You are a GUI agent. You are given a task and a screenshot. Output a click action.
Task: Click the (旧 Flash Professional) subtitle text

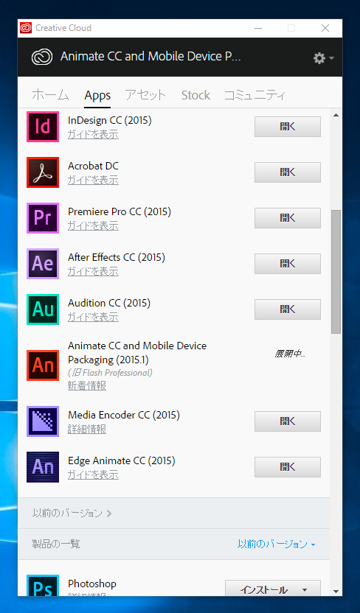[x=110, y=373]
